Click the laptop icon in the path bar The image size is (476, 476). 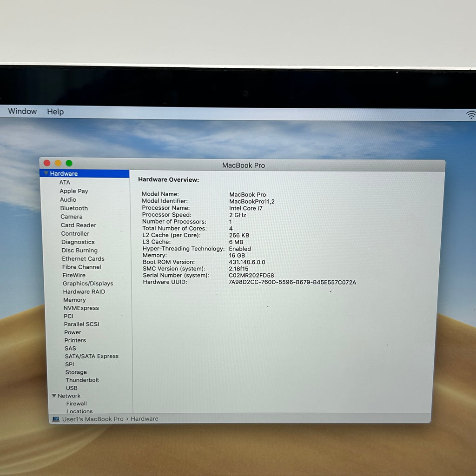[x=56, y=419]
